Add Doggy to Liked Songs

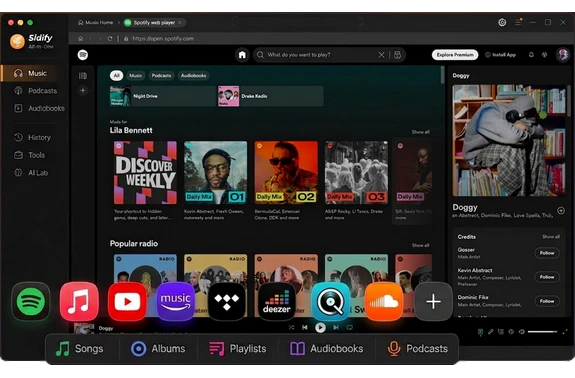561,210
